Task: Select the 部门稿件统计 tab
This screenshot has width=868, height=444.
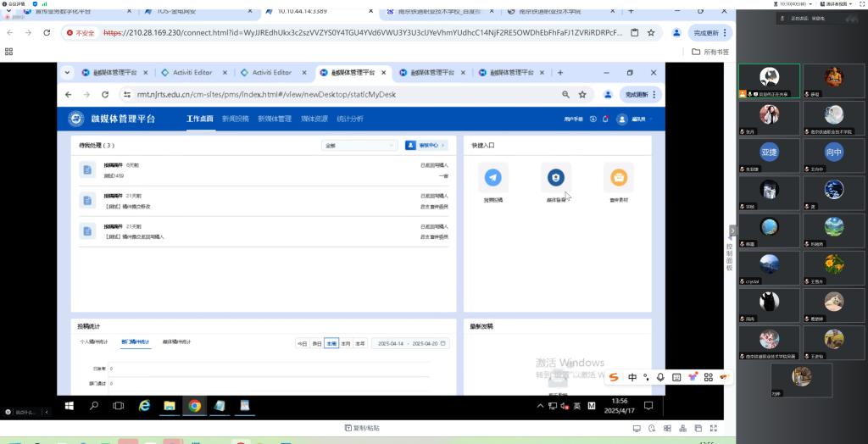Action: [135, 342]
